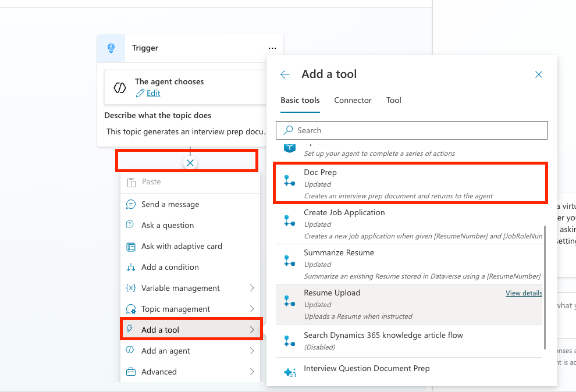Click the Send a message icon
Viewport: 576px width, 392px height.
pyautogui.click(x=131, y=204)
